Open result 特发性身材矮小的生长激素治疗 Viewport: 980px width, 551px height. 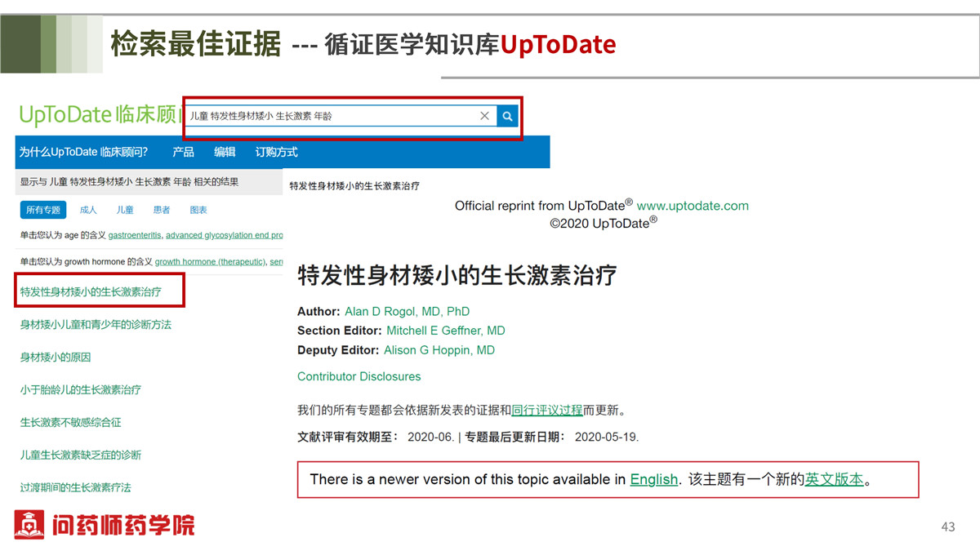(x=91, y=291)
